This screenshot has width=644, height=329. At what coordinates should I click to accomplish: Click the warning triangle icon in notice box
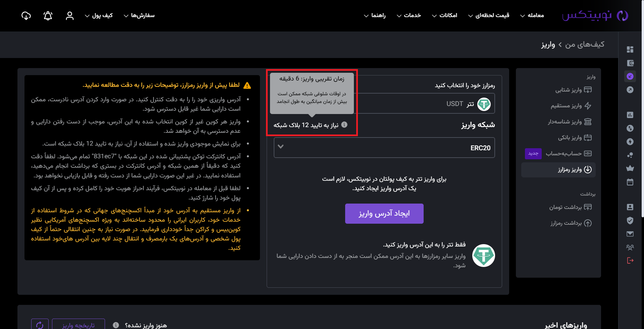247,85
